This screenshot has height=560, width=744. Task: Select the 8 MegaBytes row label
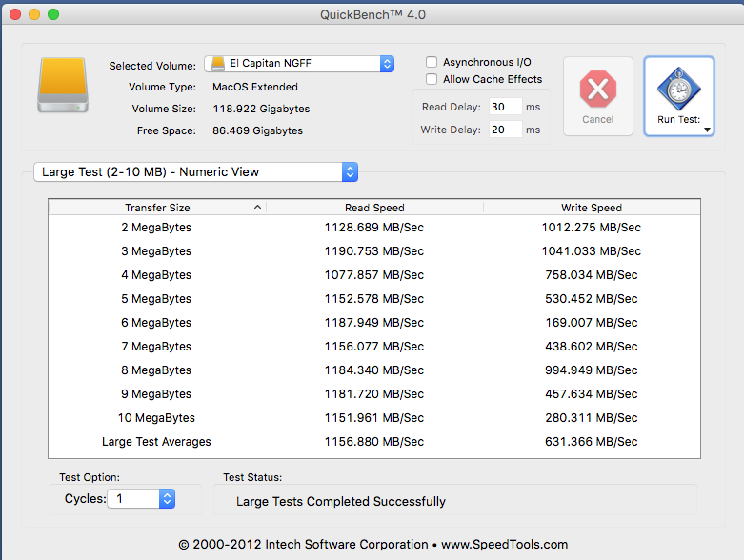pos(156,370)
